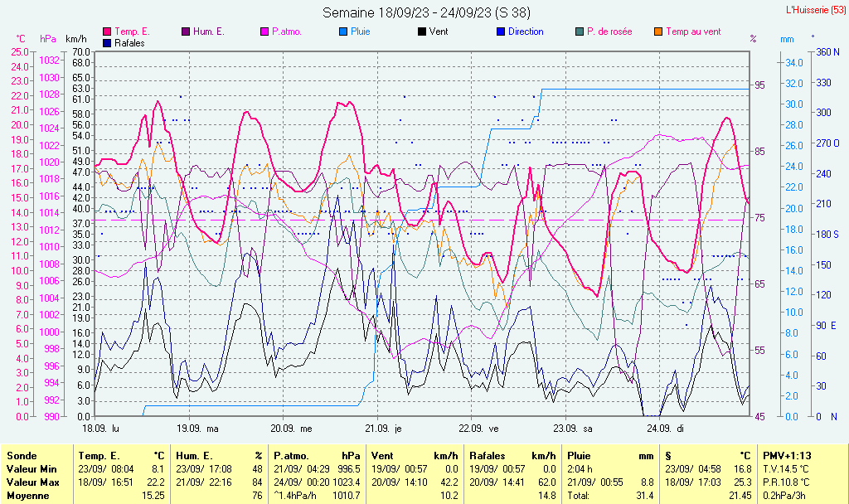Click the pressure trend '^1.4hPa/h'
This screenshot has height=504, width=849.
pyautogui.click(x=296, y=496)
